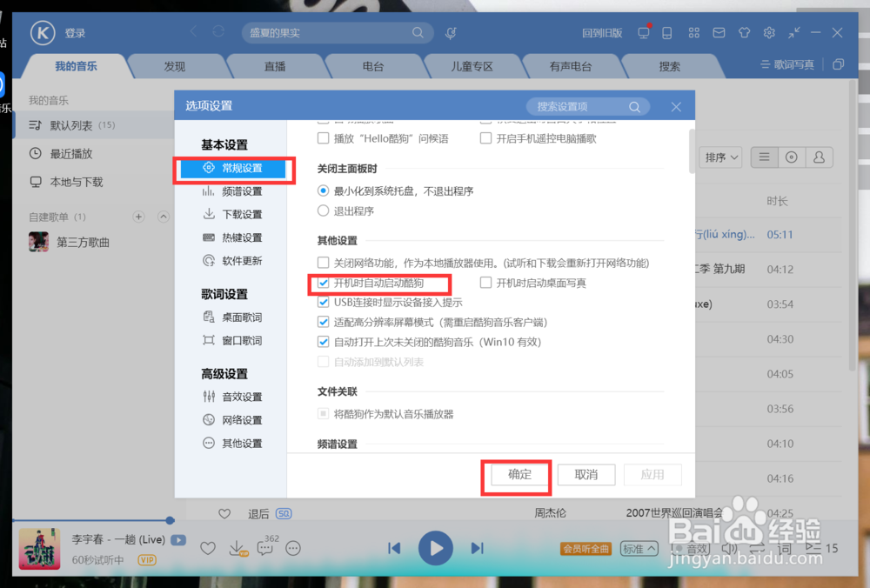
Task: Click the MV video icon beside song title
Action: click(178, 540)
